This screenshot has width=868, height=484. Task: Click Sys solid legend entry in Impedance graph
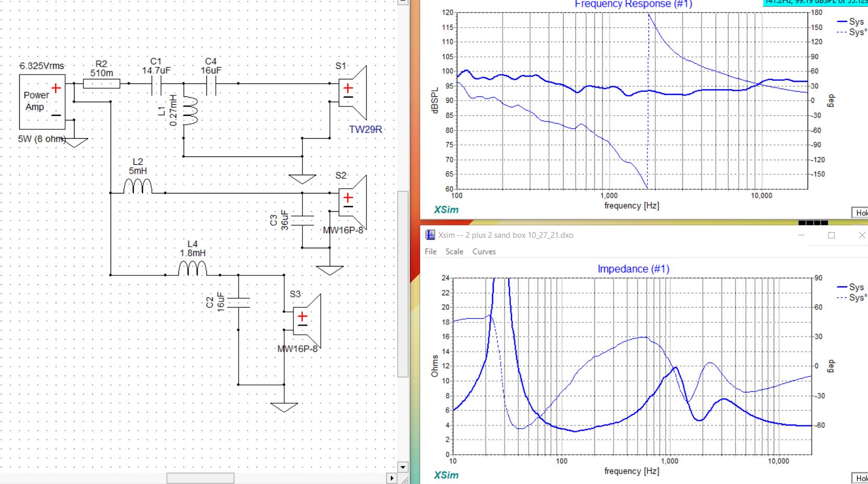pyautogui.click(x=850, y=287)
